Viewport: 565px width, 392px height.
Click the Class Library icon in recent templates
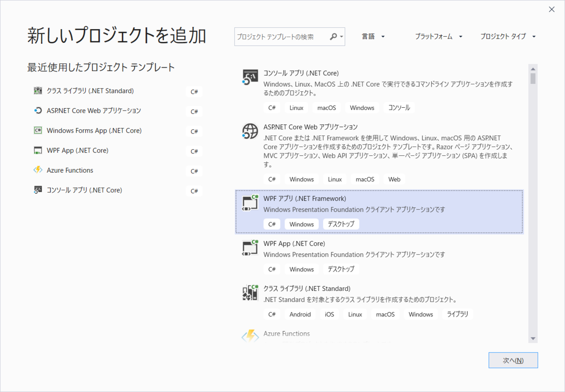click(38, 91)
